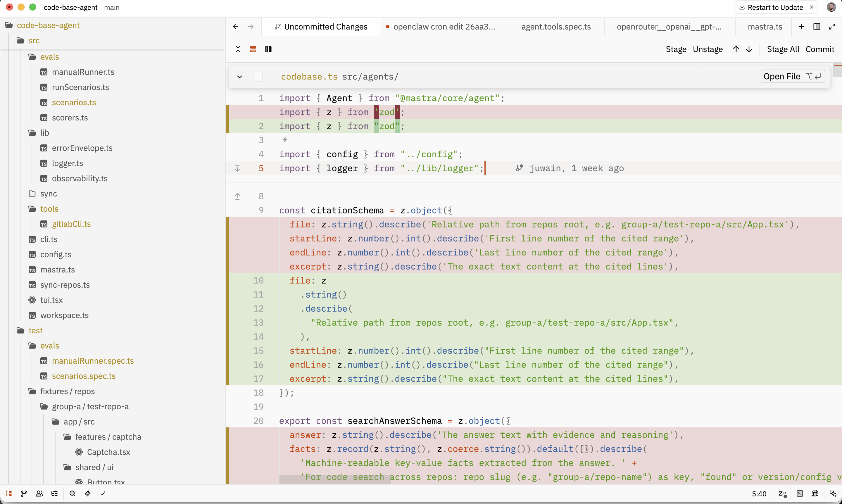Switch to the side-by-side split diff view
The height and width of the screenshot is (504, 842).
pos(268,49)
